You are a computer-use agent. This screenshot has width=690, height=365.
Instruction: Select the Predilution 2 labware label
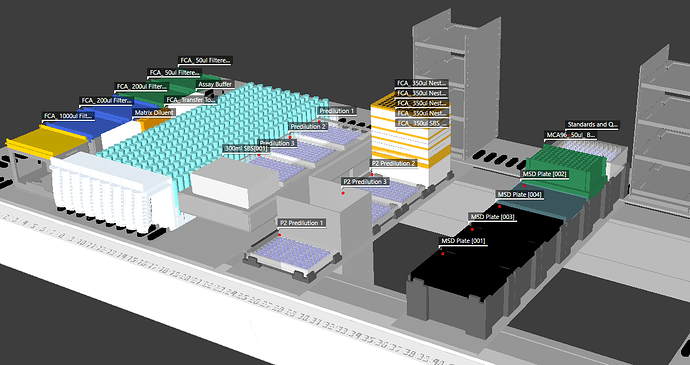pyautogui.click(x=308, y=126)
